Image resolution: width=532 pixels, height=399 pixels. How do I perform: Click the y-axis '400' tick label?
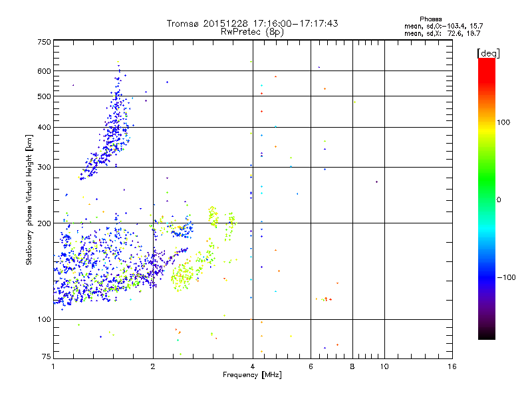click(x=44, y=128)
